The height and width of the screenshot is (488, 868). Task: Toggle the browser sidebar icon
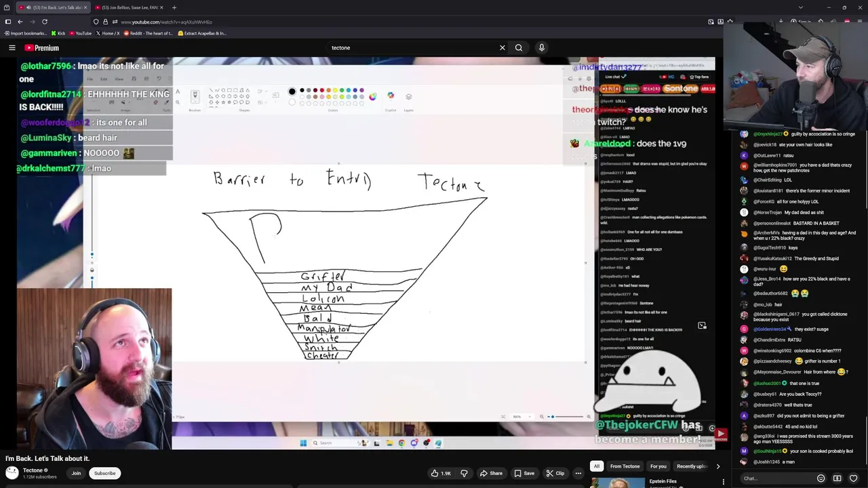pyautogui.click(x=7, y=22)
